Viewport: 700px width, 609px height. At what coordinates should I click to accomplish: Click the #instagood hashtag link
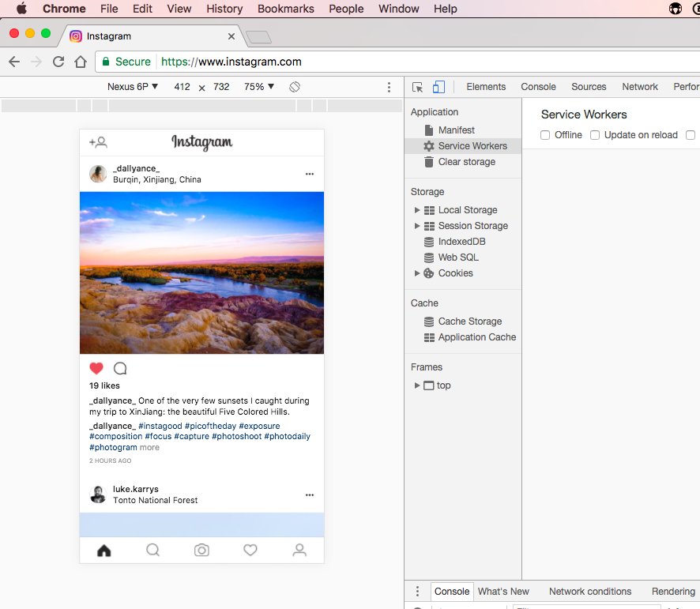[x=160, y=426]
